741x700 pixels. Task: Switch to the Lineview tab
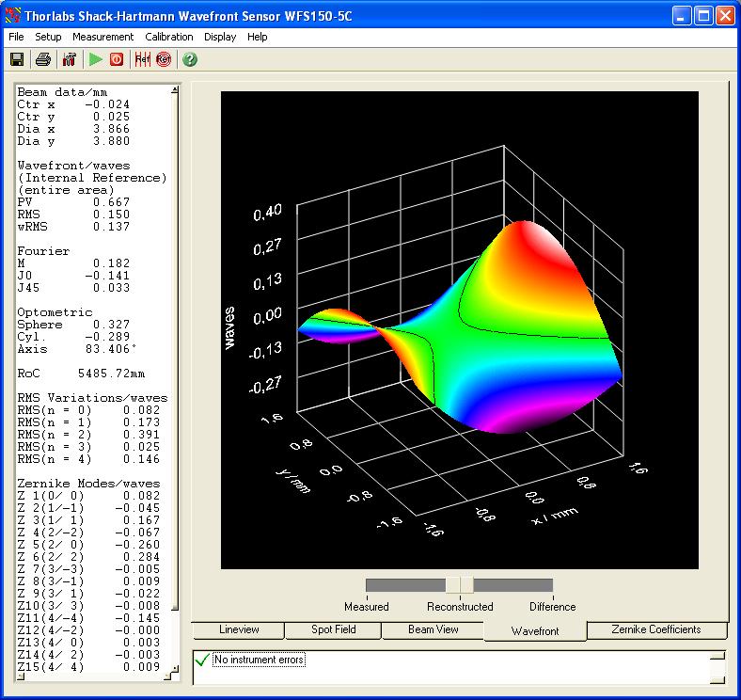tap(239, 630)
